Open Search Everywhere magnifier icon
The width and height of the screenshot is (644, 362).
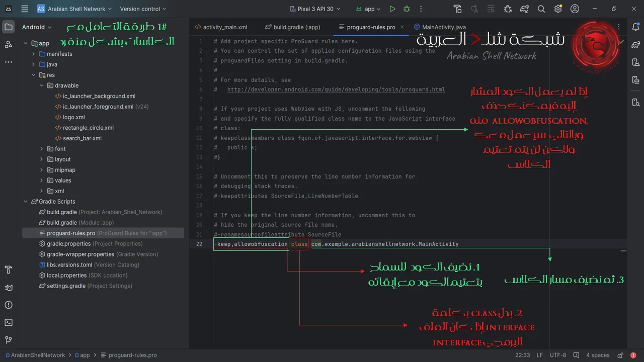pyautogui.click(x=541, y=9)
